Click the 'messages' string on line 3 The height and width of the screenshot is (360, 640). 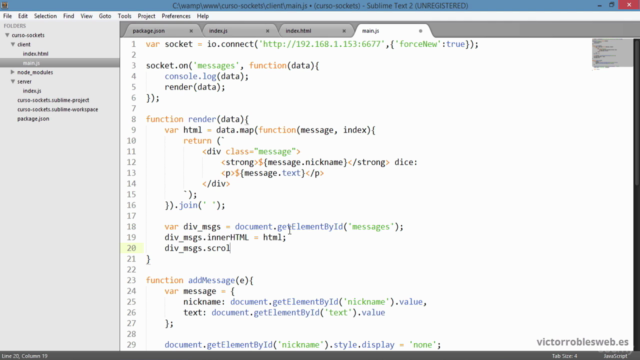216,66
